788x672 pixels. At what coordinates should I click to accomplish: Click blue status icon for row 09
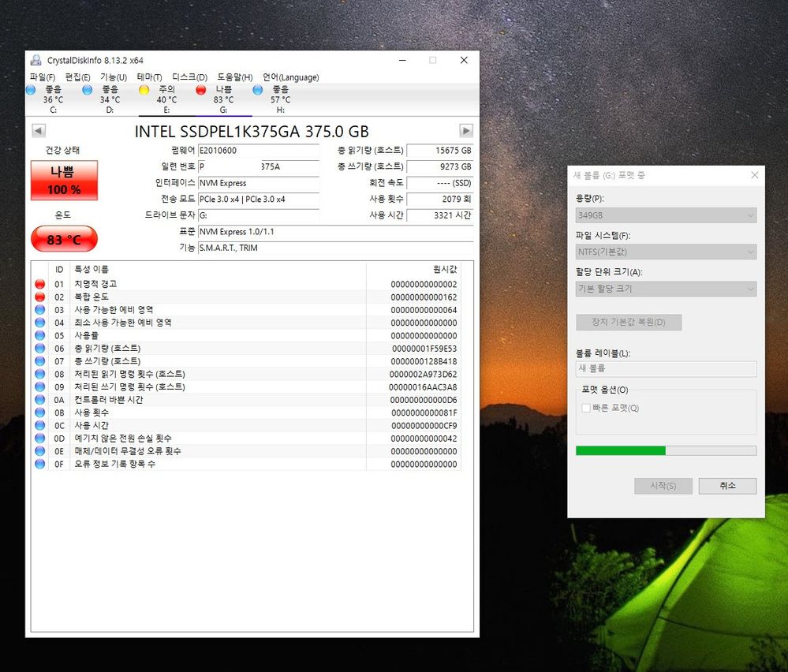pos(40,387)
